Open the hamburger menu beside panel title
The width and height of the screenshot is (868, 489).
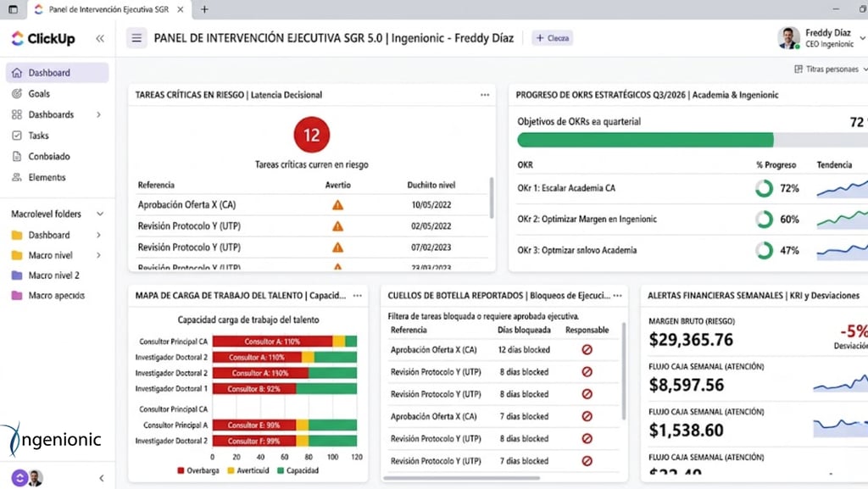(x=136, y=38)
